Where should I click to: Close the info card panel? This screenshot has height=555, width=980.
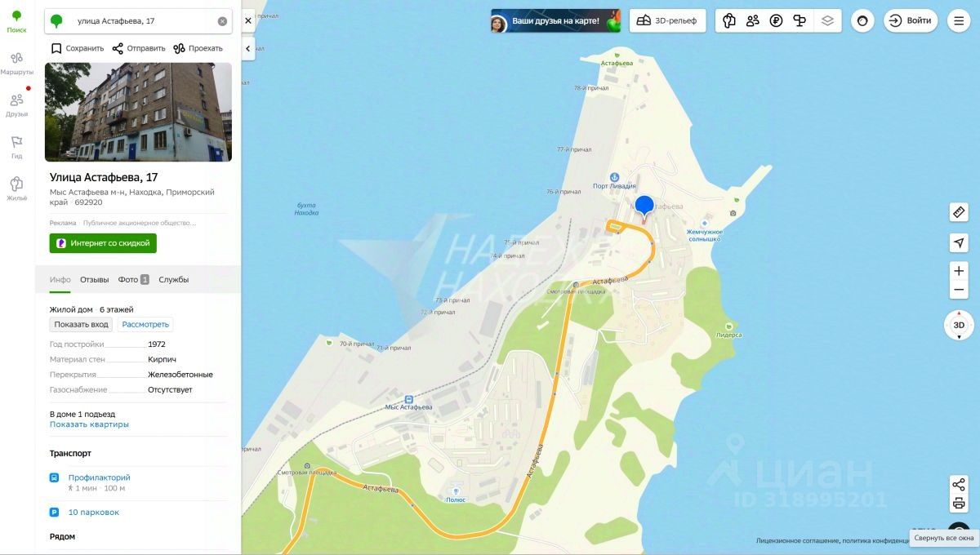[x=248, y=20]
